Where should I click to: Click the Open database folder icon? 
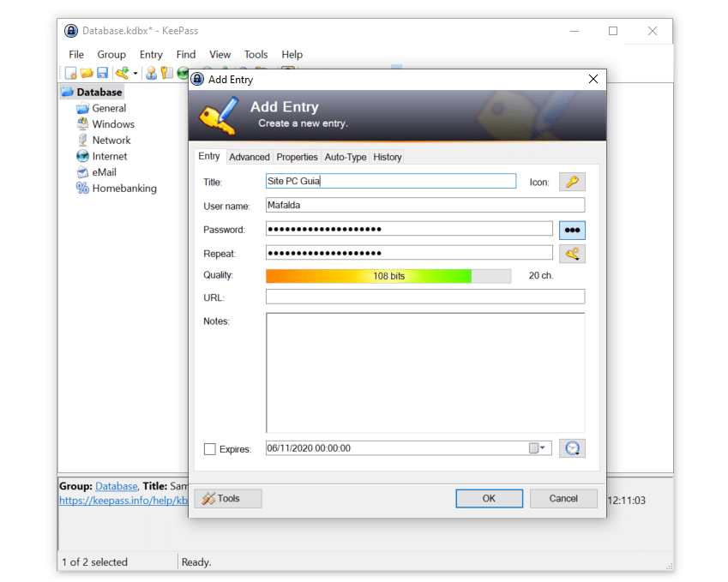(x=87, y=73)
